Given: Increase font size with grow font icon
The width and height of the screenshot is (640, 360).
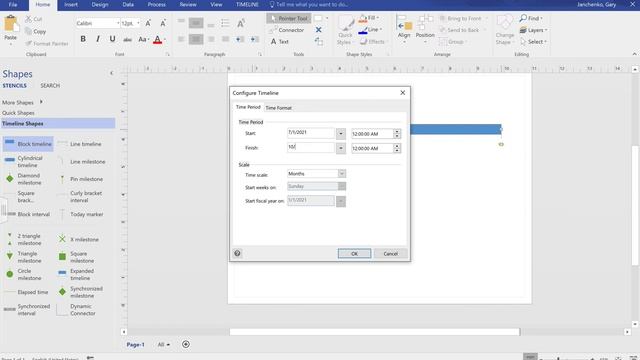Looking at the screenshot, I should [148, 23].
